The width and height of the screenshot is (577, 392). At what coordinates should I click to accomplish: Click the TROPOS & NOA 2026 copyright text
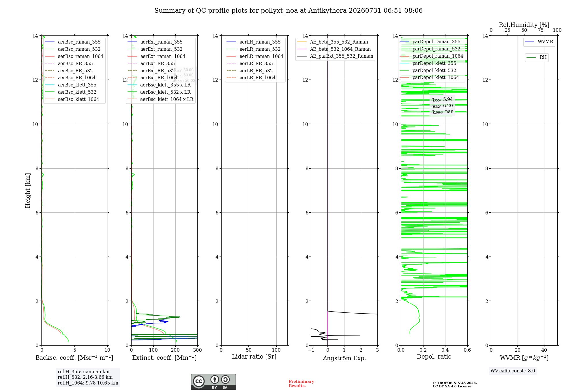point(455,385)
